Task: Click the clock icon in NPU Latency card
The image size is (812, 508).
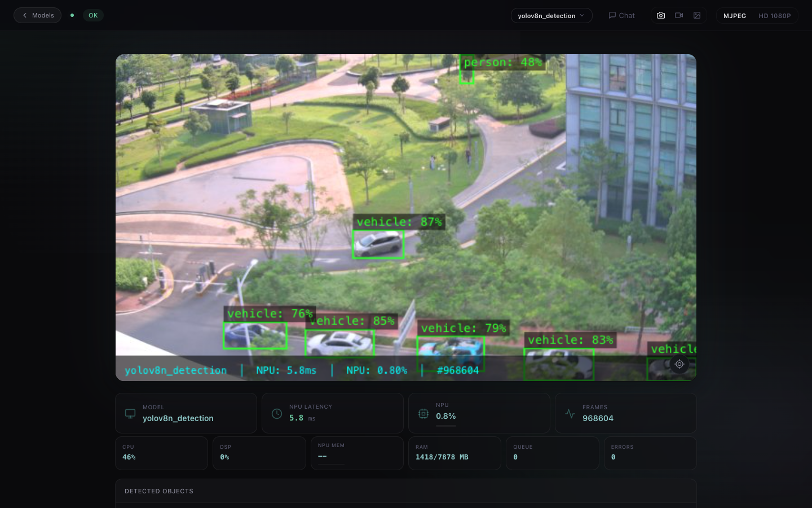Action: 277,414
